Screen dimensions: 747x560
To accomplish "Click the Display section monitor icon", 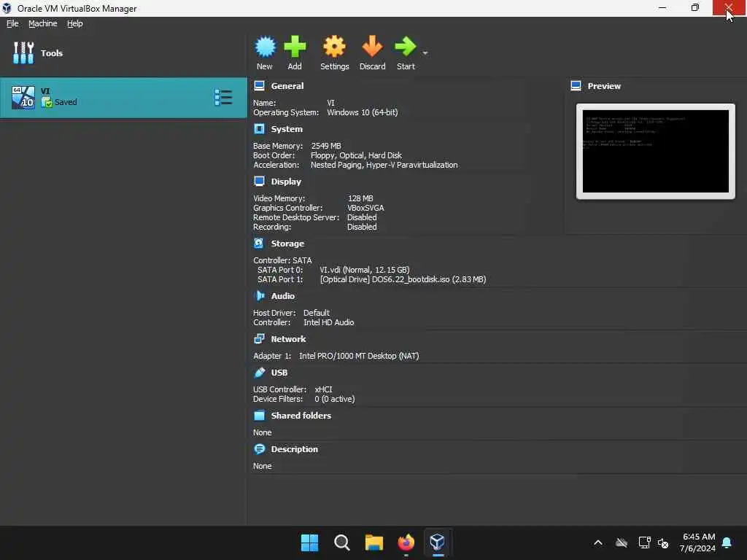I will (x=259, y=182).
